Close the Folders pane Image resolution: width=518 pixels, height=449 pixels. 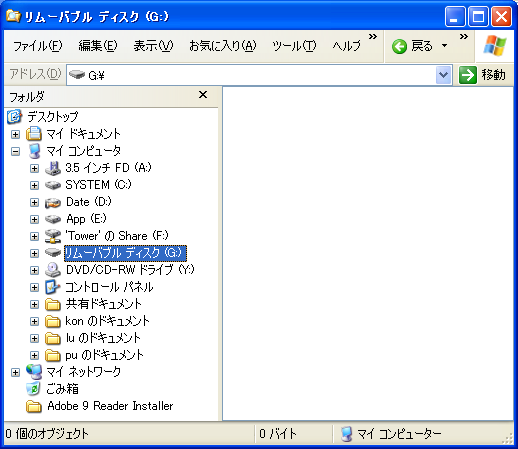click(x=203, y=95)
